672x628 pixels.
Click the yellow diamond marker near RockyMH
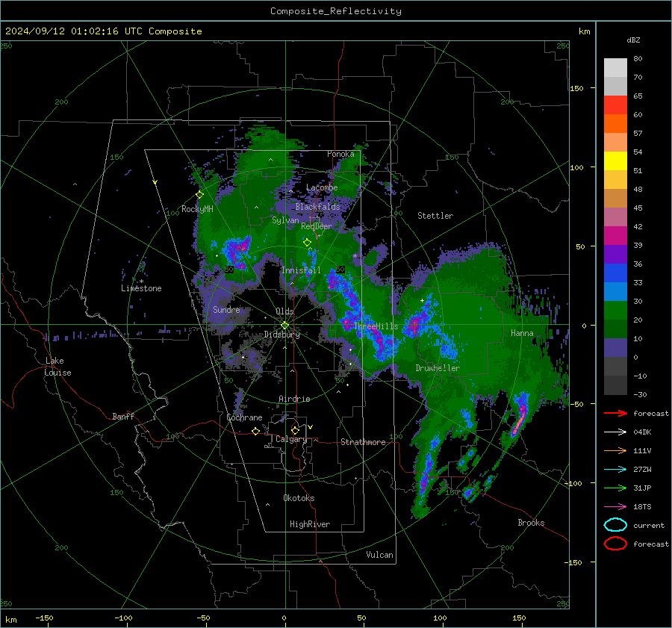click(199, 195)
